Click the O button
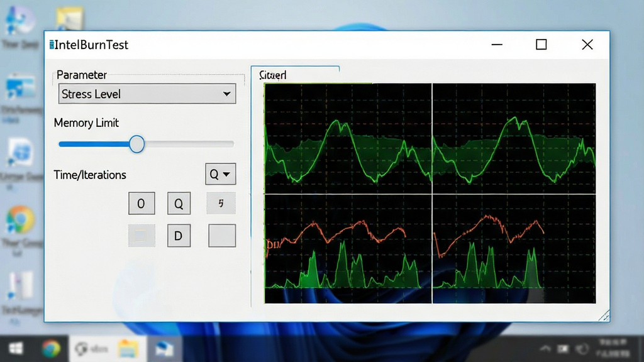The image size is (644, 362). coord(142,203)
